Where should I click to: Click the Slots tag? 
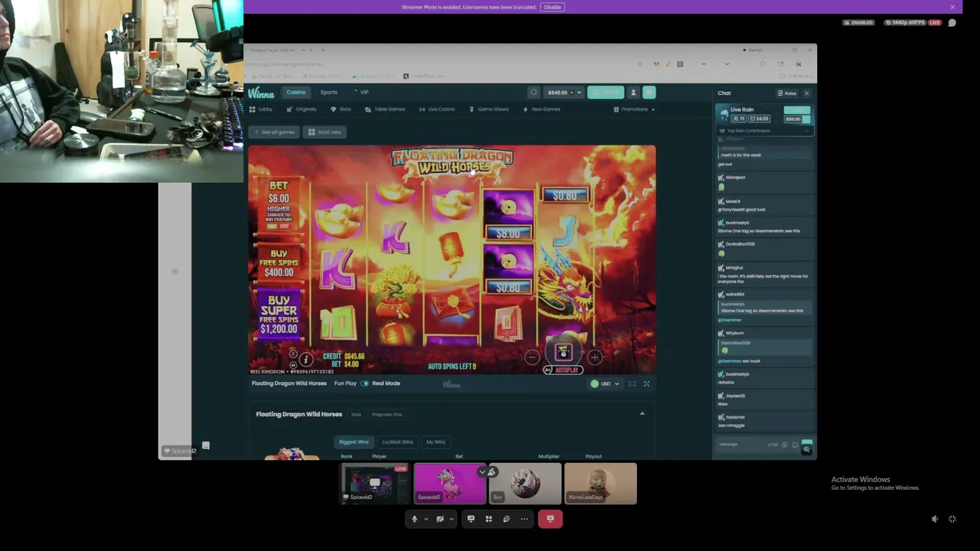click(356, 415)
